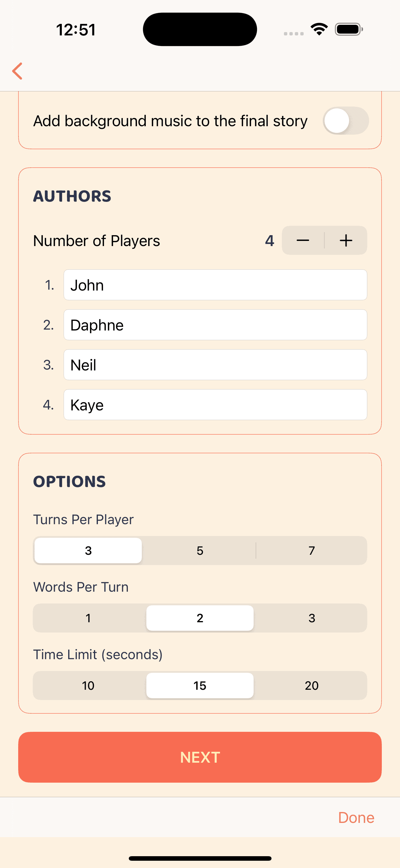
Task: Select 5 turns per player
Action: click(200, 551)
